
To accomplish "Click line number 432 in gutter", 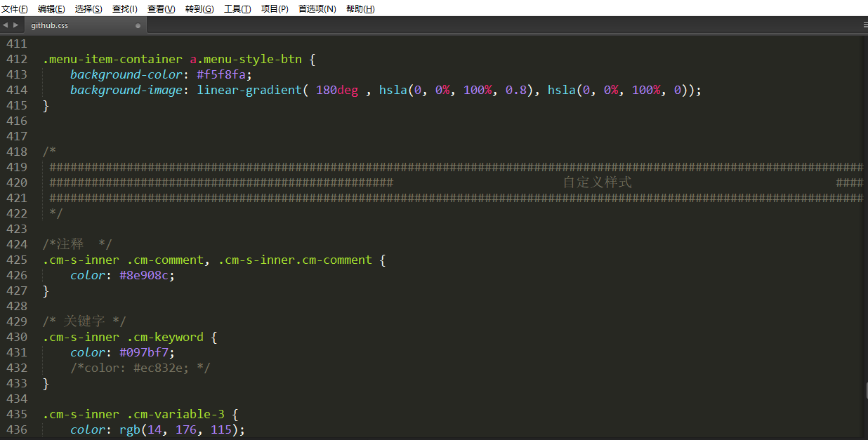I will (17, 368).
